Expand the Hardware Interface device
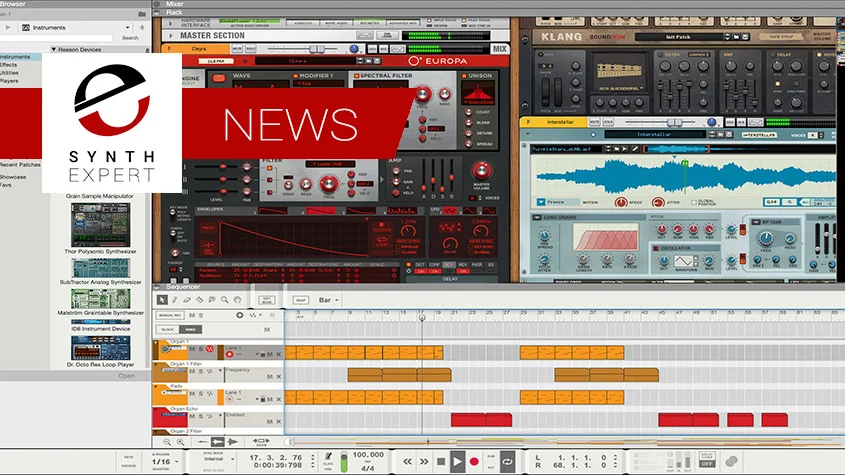 [x=171, y=23]
